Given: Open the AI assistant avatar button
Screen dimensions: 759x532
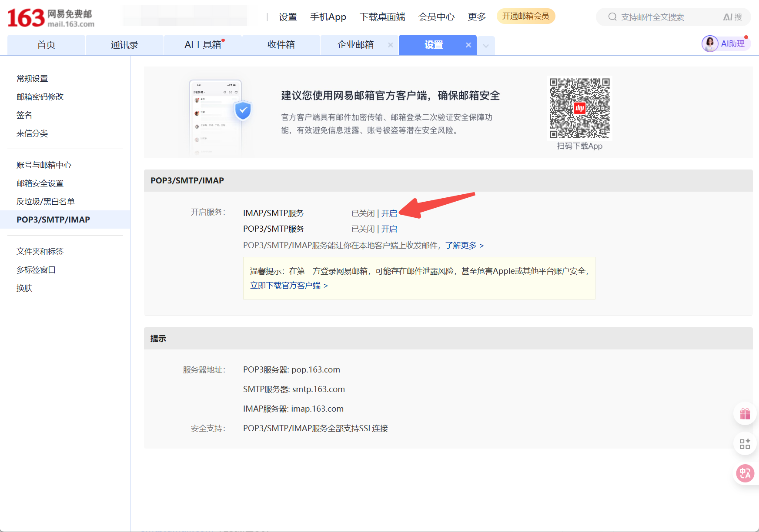Looking at the screenshot, I should click(710, 44).
